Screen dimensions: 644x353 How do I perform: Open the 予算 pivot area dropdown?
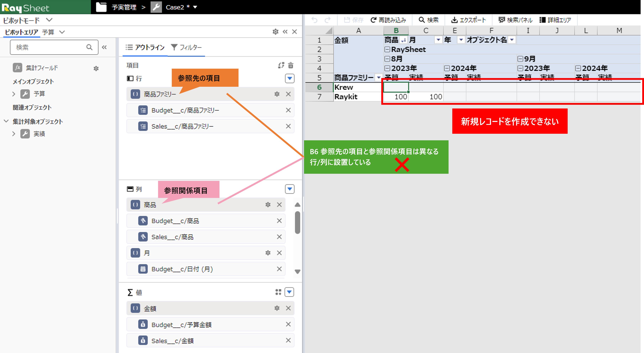point(62,32)
